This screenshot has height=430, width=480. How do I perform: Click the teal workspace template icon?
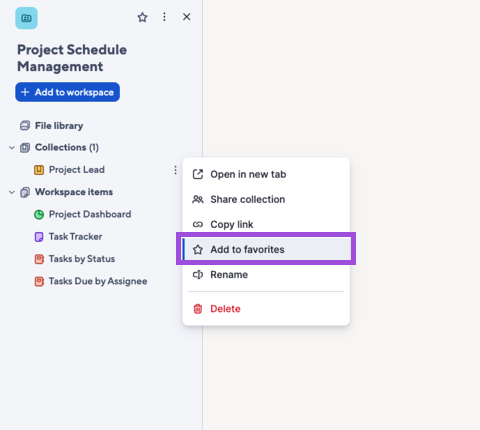pos(26,18)
